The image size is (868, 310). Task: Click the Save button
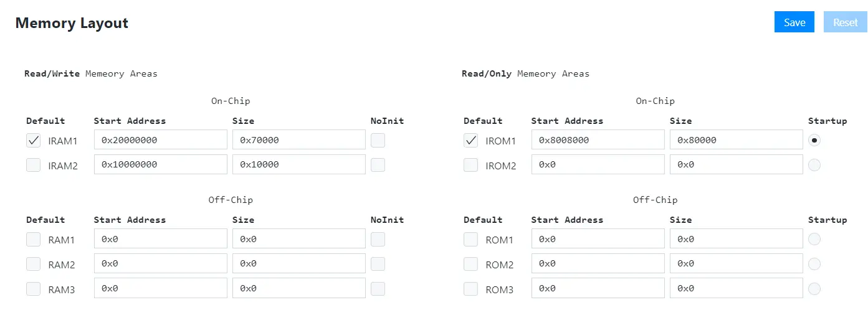[794, 22]
